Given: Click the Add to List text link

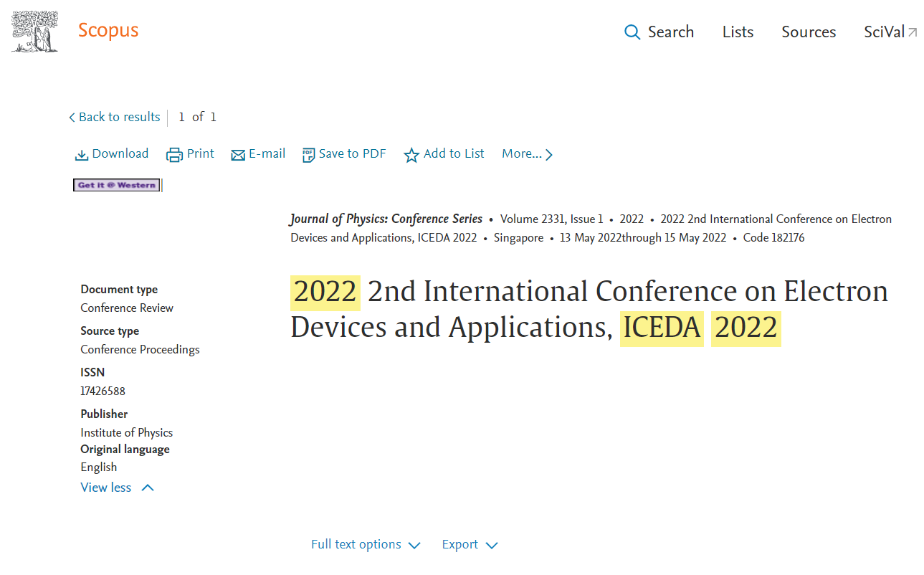Looking at the screenshot, I should pyautogui.click(x=454, y=153).
